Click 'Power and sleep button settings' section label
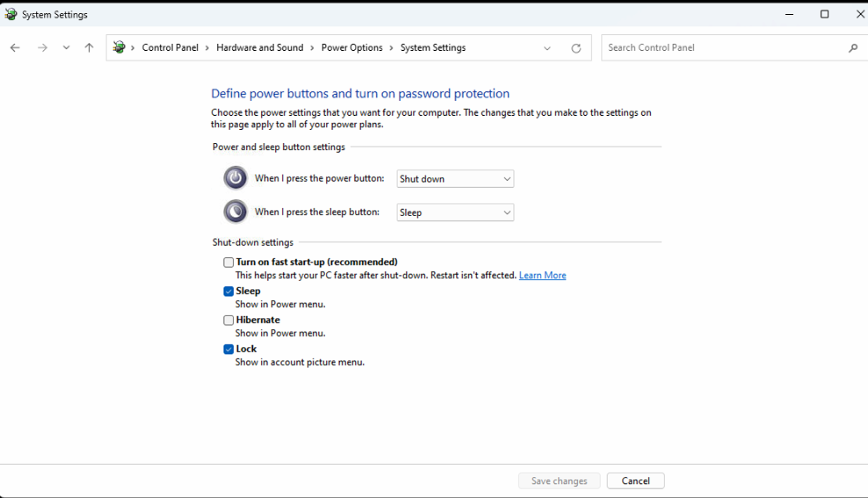 (279, 147)
